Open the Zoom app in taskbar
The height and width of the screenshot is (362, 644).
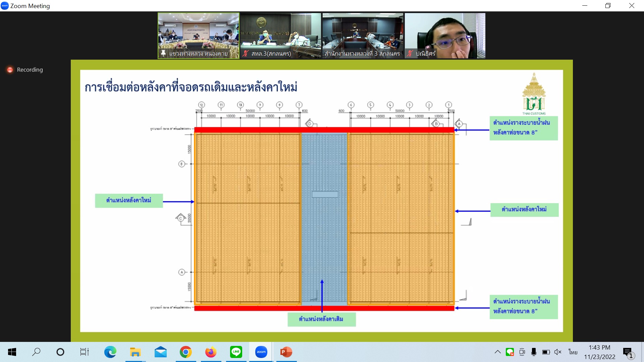(x=261, y=352)
